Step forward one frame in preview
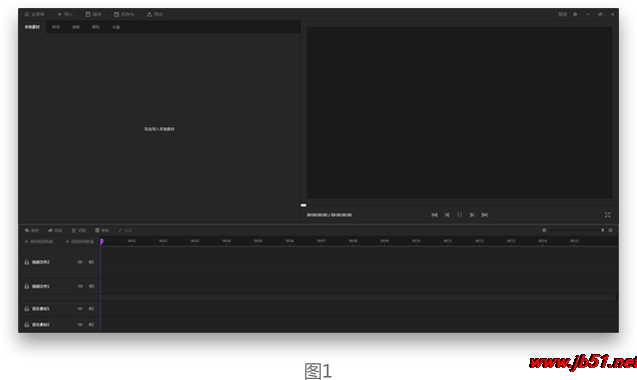 pyautogui.click(x=472, y=215)
